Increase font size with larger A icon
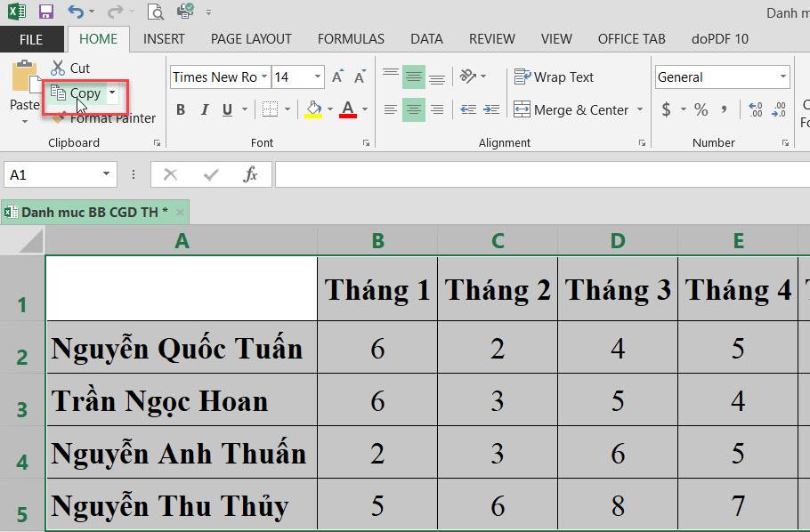The height and width of the screenshot is (532, 810). [337, 77]
